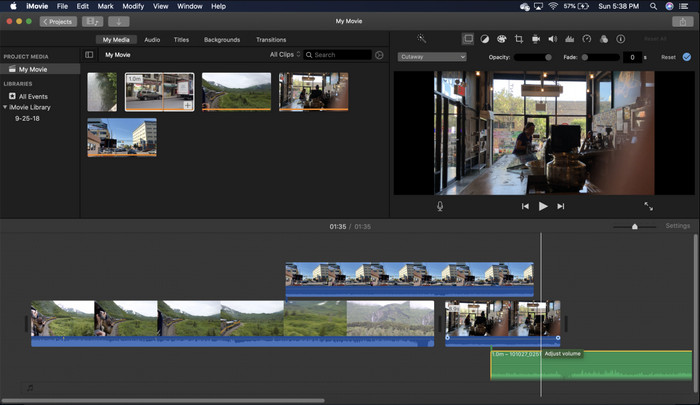Open noise reduction and equalizer
Image resolution: width=700 pixels, height=405 pixels.
570,39
